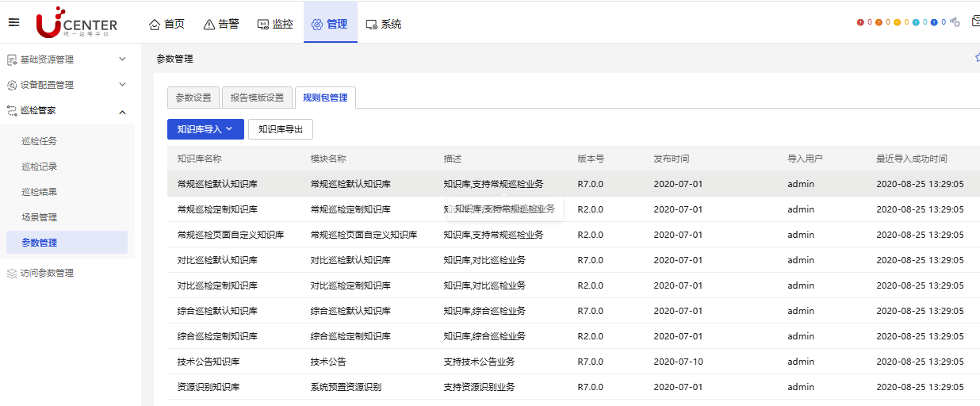The image size is (980, 406).
Task: Click the blue info alarm indicator icon
Action: coord(935,22)
